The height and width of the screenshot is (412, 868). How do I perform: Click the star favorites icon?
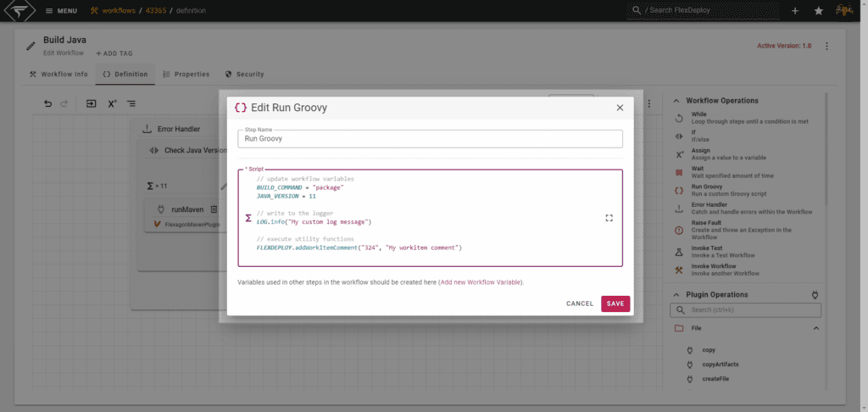pos(819,10)
